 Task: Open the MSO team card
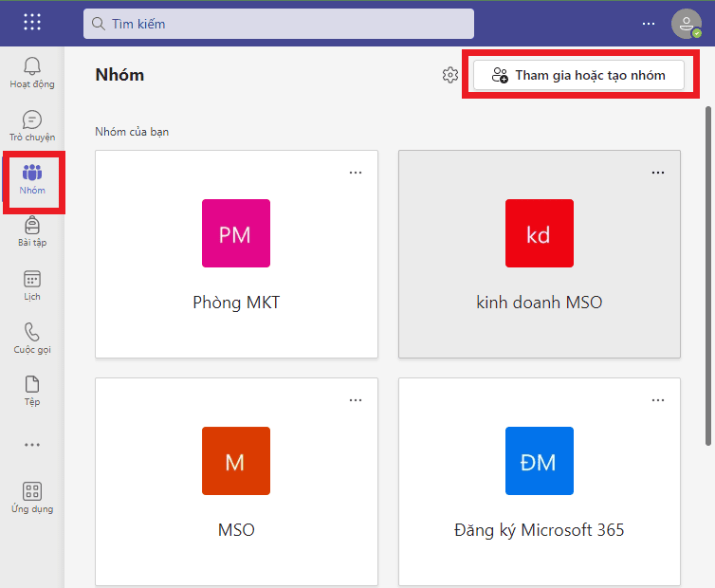coord(236,482)
